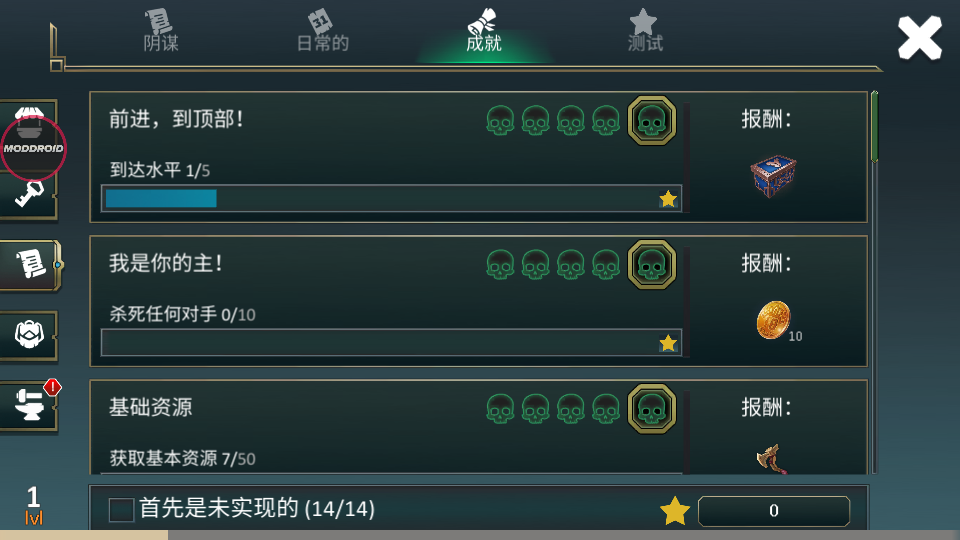Select highlighted skull badge for 我是你的主！

pyautogui.click(x=651, y=264)
